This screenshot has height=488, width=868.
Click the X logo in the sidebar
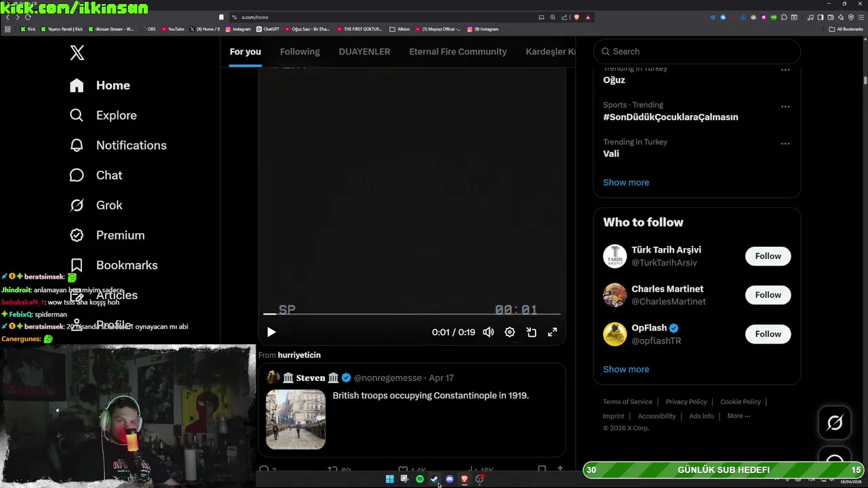tap(77, 52)
